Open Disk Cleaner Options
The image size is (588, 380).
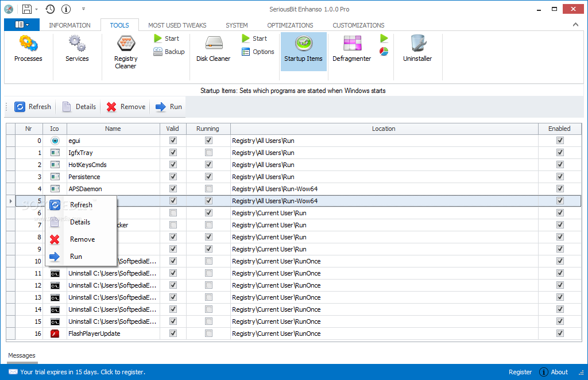pos(258,52)
